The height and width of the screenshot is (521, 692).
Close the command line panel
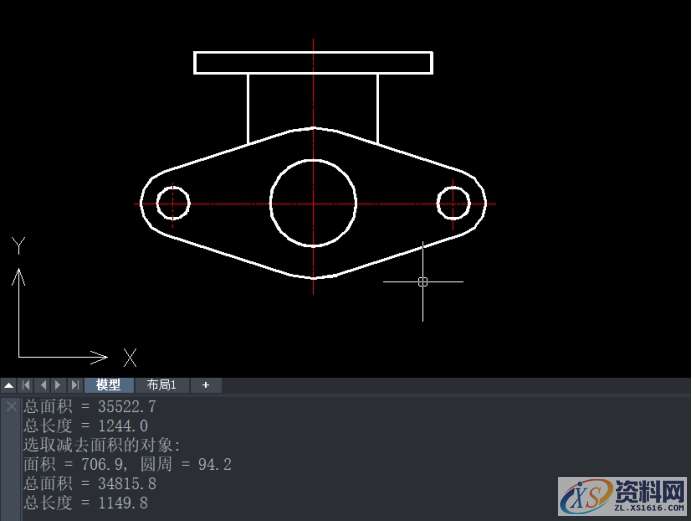click(10, 406)
